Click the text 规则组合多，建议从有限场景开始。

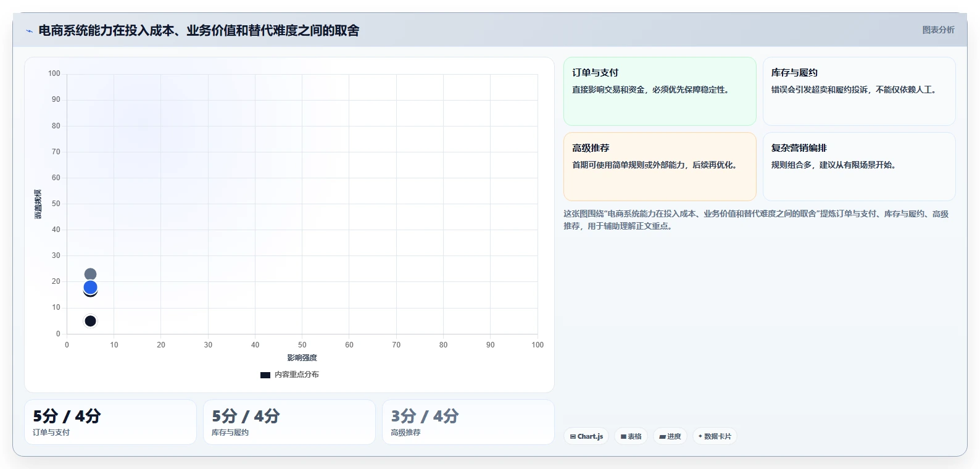pyautogui.click(x=836, y=165)
